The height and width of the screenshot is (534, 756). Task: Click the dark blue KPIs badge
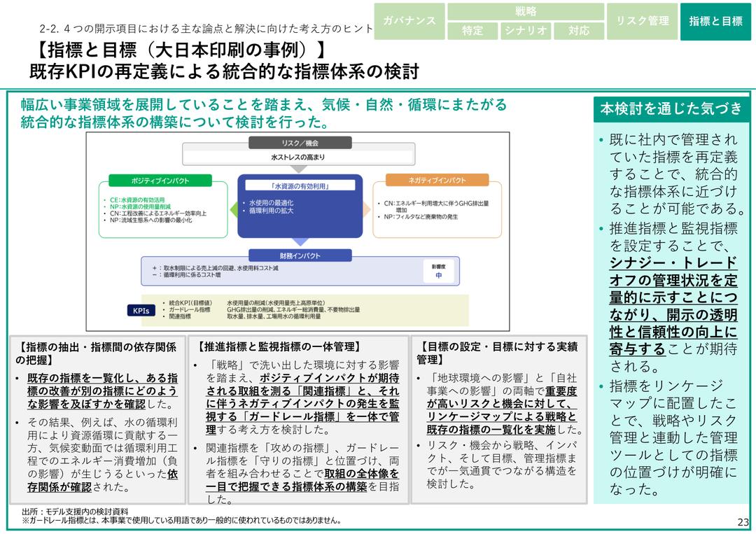pyautogui.click(x=141, y=311)
